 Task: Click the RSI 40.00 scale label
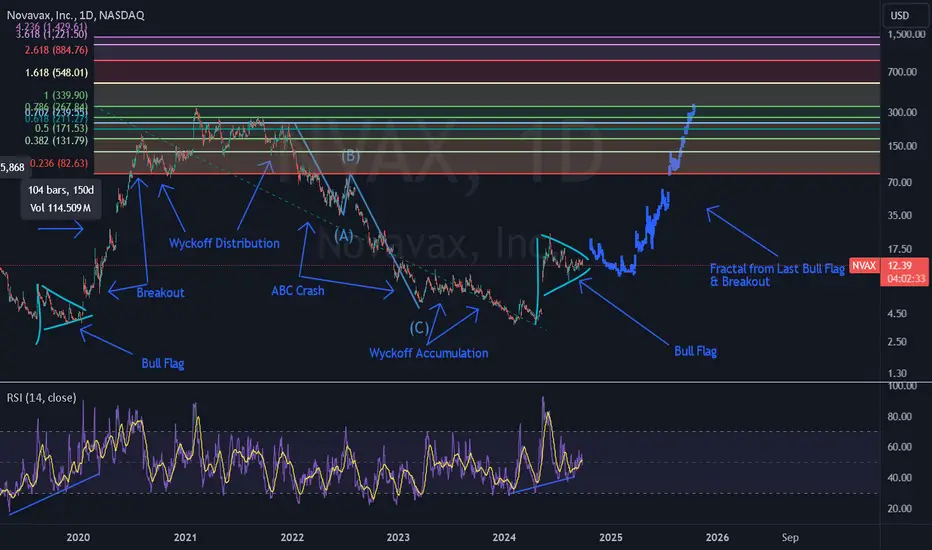tap(900, 477)
